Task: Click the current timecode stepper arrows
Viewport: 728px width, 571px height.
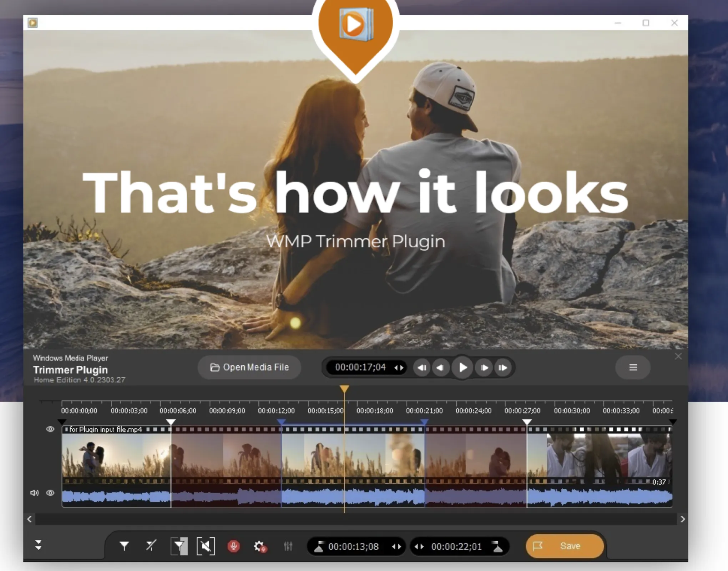Action: tap(399, 368)
